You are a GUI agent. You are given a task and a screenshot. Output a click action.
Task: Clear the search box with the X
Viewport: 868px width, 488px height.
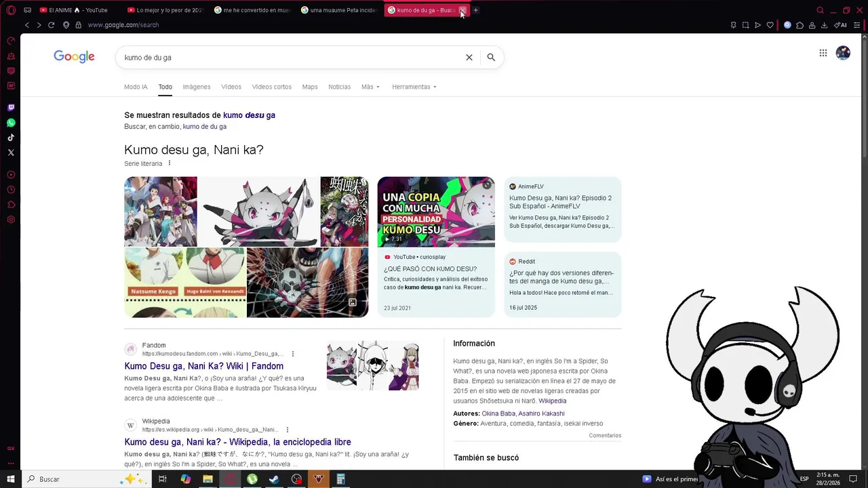[x=469, y=58]
